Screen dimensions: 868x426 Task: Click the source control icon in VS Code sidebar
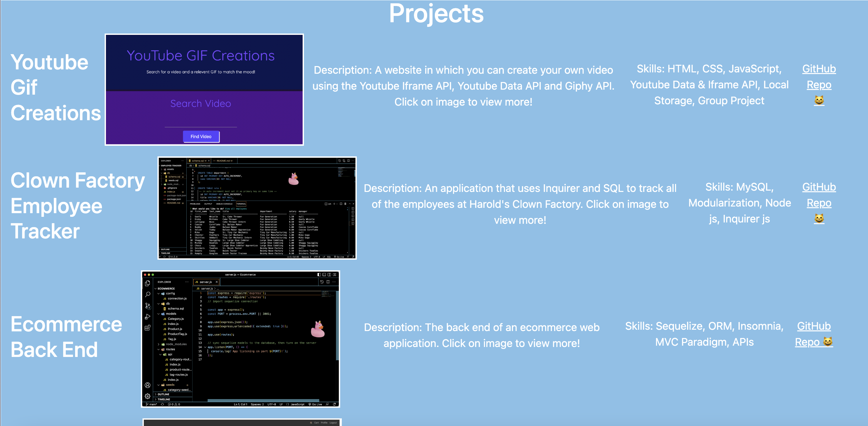pyautogui.click(x=147, y=306)
